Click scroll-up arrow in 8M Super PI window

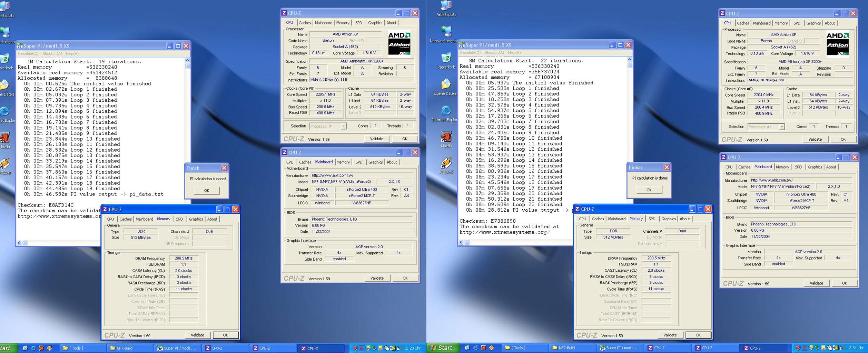point(630,60)
